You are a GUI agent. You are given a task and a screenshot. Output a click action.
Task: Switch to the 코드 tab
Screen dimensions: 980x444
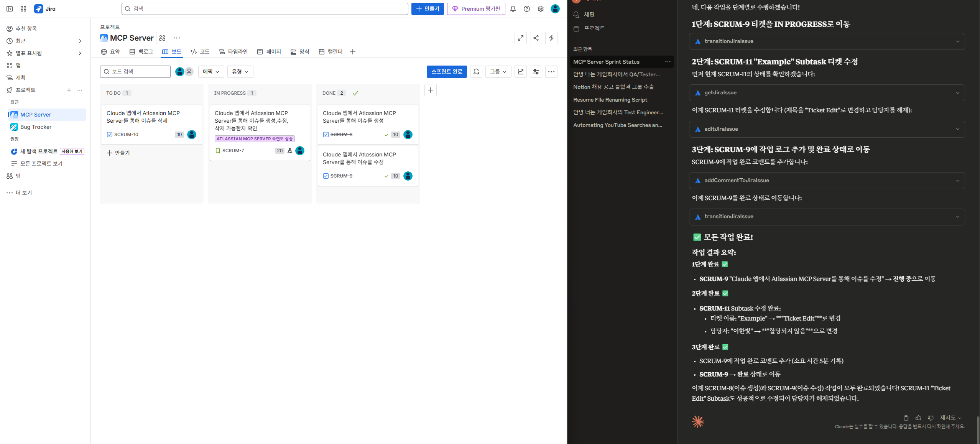[x=200, y=52]
